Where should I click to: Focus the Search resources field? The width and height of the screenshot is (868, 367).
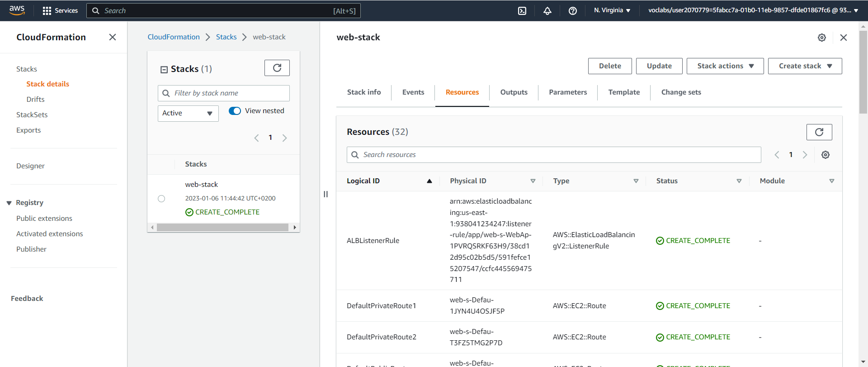tap(554, 155)
